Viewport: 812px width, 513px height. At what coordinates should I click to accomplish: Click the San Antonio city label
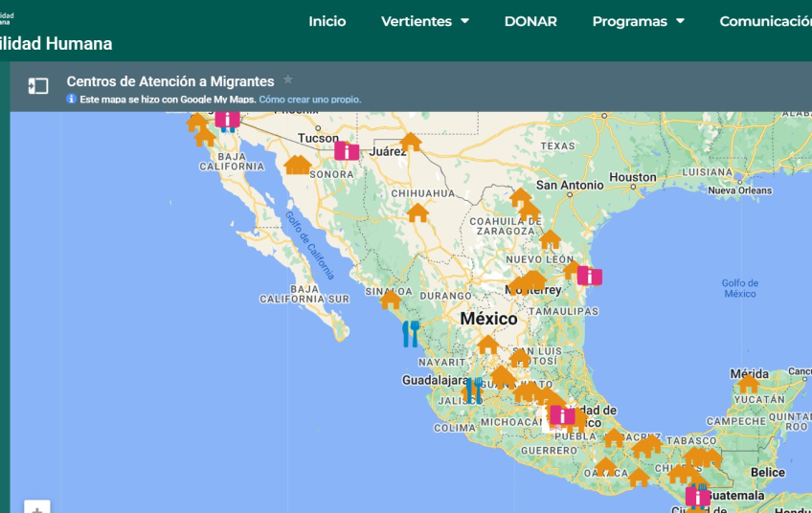[x=570, y=185]
